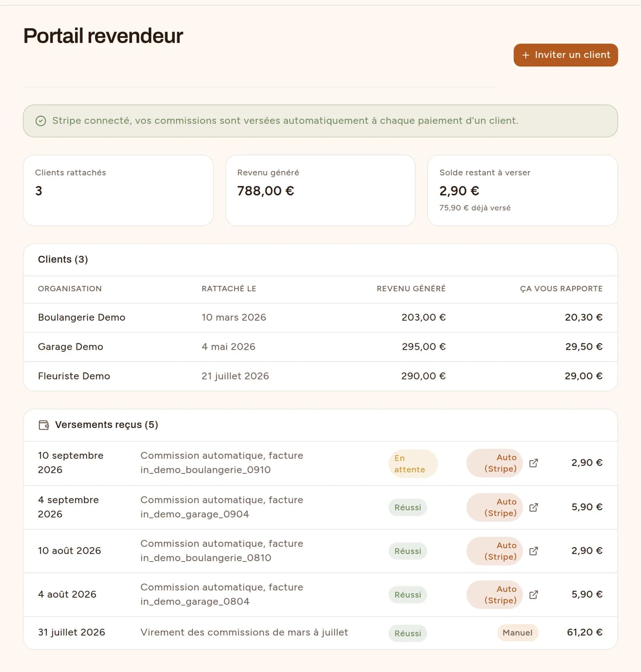The image size is (641, 672).
Task: Open Stripe link for 10 septembre 2026 payout
Action: (x=533, y=463)
